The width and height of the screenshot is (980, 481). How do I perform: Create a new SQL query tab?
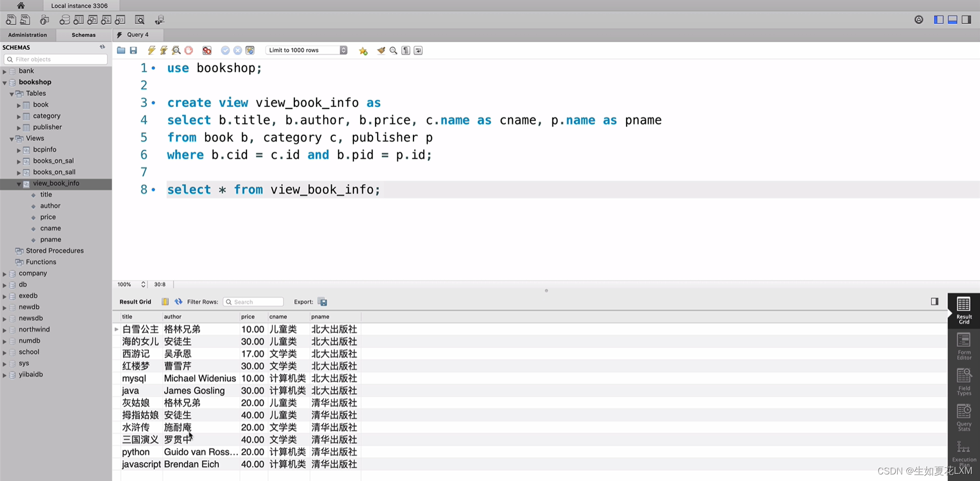pos(11,20)
